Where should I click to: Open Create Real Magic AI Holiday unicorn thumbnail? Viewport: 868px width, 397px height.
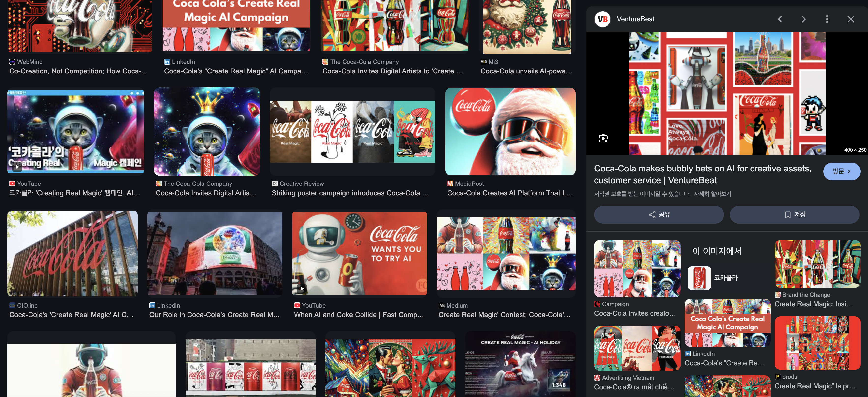[520, 364]
